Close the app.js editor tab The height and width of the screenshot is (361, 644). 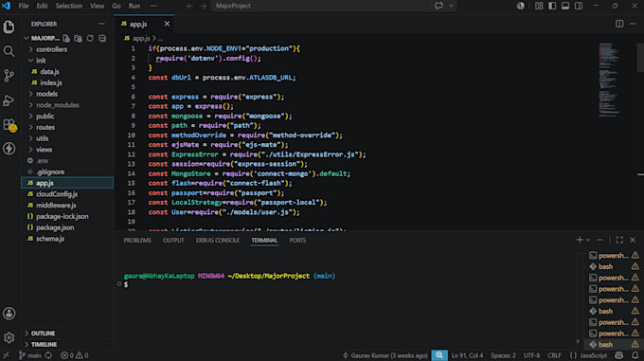coord(167,24)
